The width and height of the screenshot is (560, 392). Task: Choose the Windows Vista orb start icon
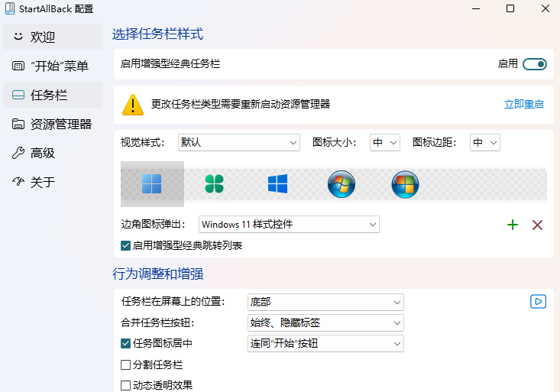pos(404,184)
